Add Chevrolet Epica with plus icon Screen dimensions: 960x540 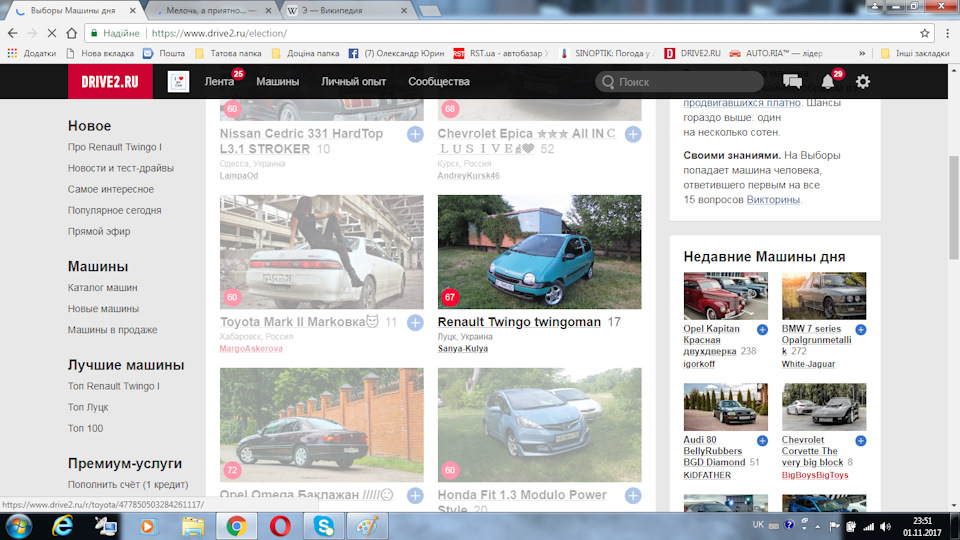pos(633,134)
